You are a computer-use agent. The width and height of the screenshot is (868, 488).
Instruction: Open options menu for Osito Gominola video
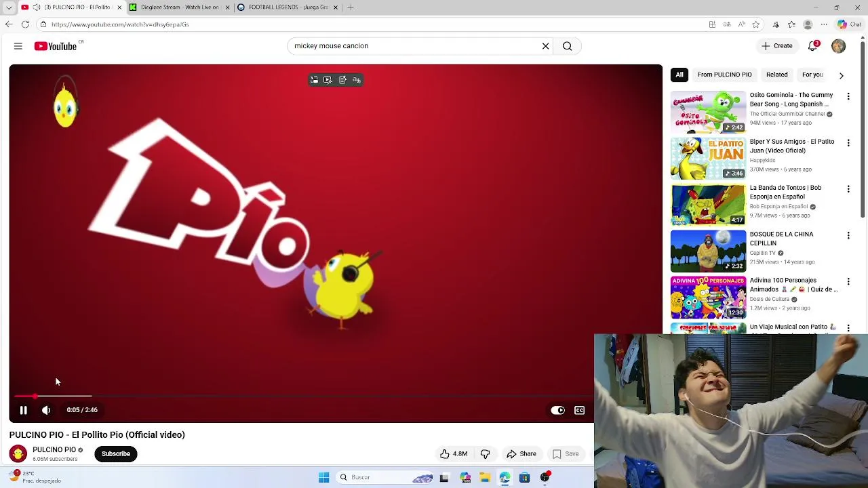tap(848, 96)
